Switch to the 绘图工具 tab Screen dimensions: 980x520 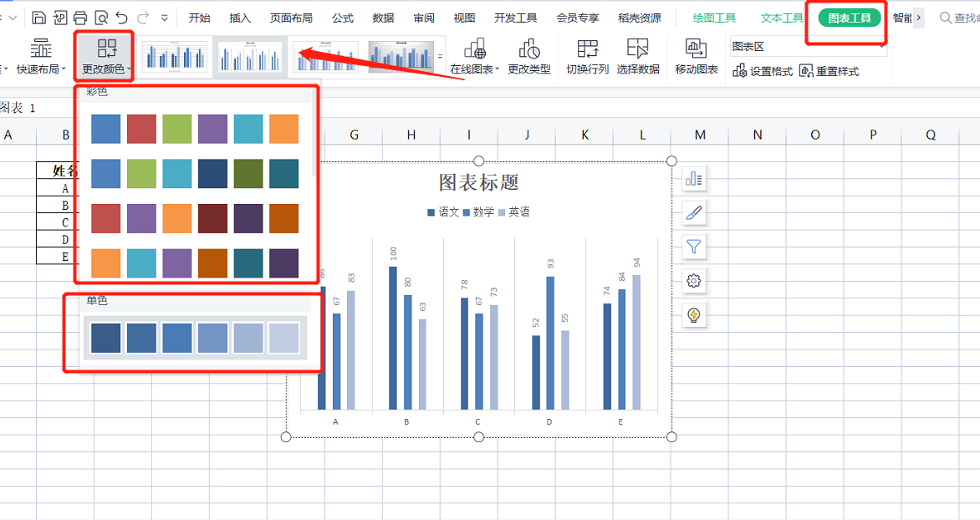(714, 18)
